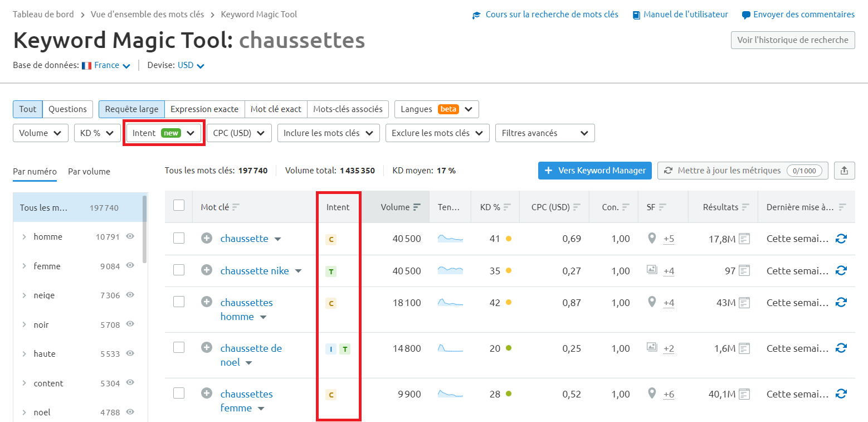Screen dimensions: 868x422
Task: Check the select-all keywords checkbox
Action: pyautogui.click(x=179, y=205)
